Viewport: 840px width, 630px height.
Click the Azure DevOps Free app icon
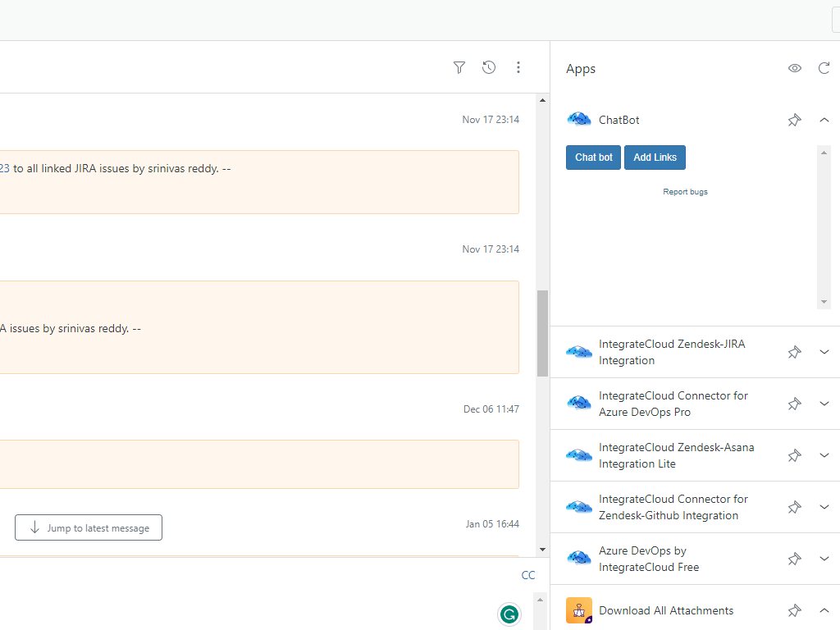pyautogui.click(x=579, y=559)
